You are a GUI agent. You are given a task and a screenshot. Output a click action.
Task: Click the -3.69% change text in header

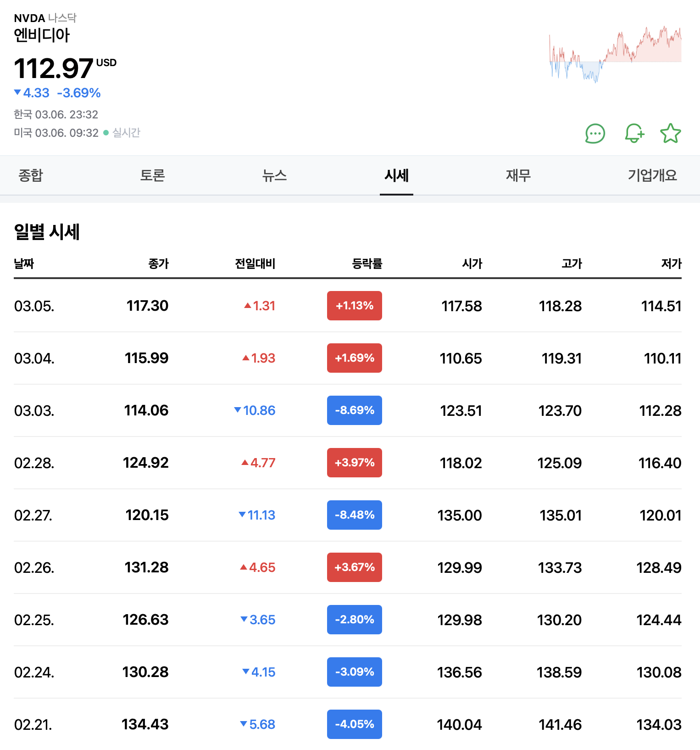[79, 93]
